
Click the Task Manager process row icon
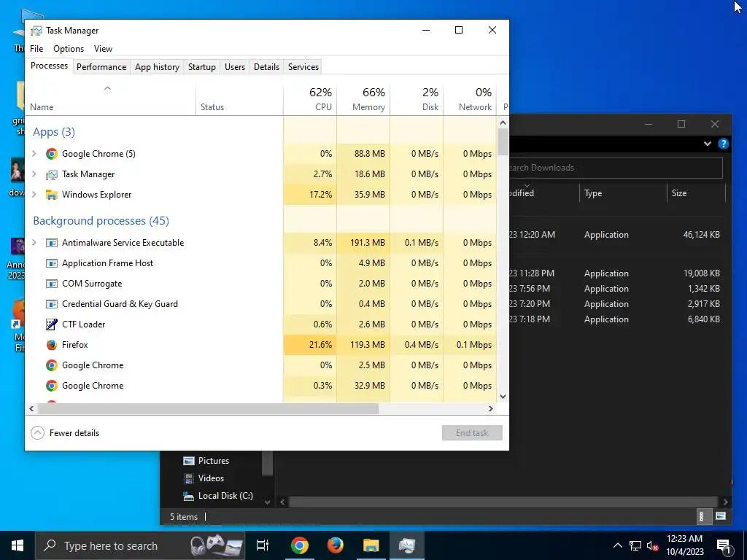52,174
